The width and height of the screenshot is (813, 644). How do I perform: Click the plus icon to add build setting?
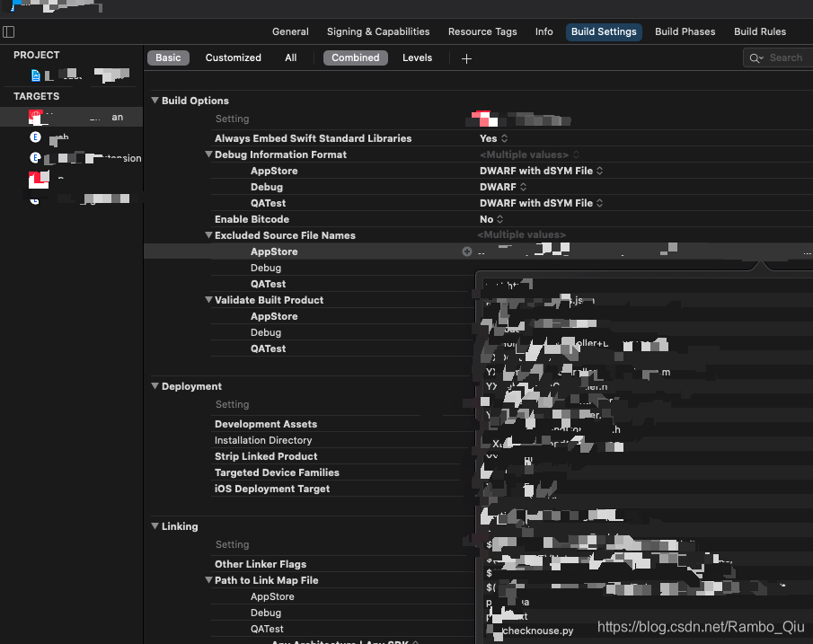pyautogui.click(x=466, y=58)
